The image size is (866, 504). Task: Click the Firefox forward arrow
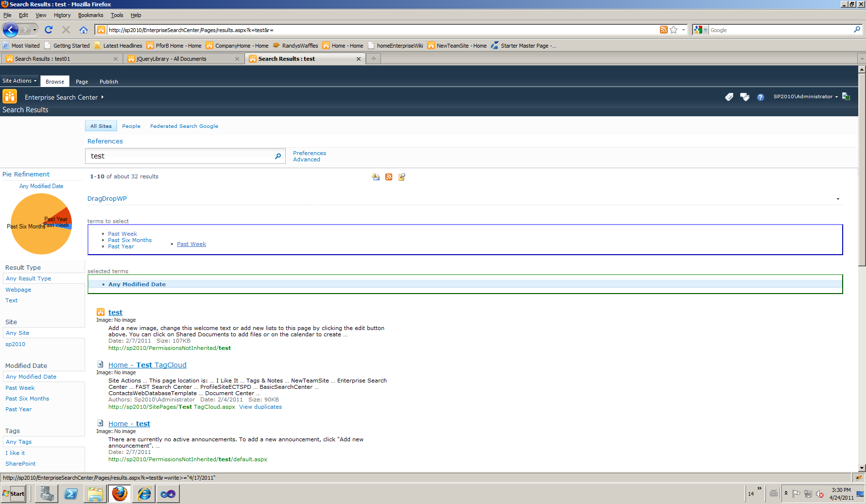pyautogui.click(x=25, y=30)
